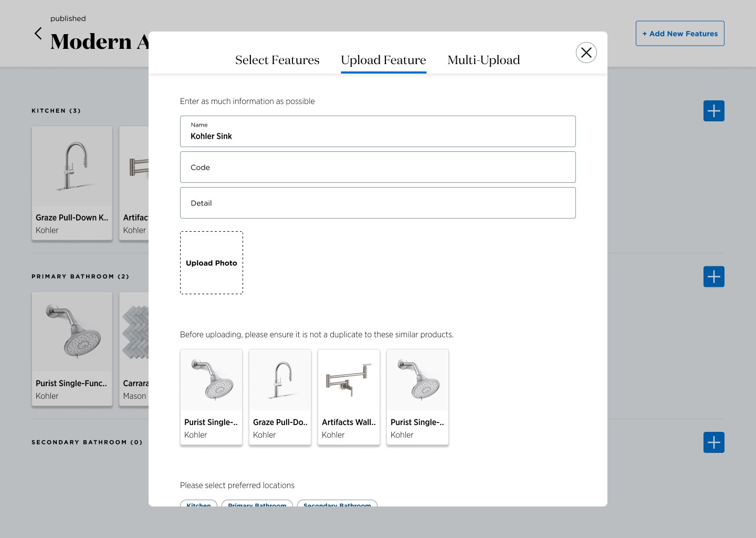
Task: Click the Carrara tile card by Mason
Action: [x=138, y=348]
